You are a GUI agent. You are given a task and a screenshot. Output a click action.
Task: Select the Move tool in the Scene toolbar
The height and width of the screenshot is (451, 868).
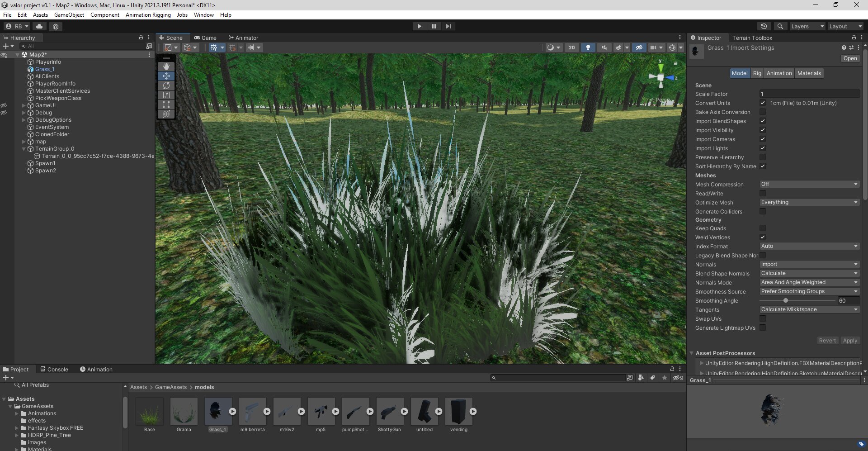166,76
